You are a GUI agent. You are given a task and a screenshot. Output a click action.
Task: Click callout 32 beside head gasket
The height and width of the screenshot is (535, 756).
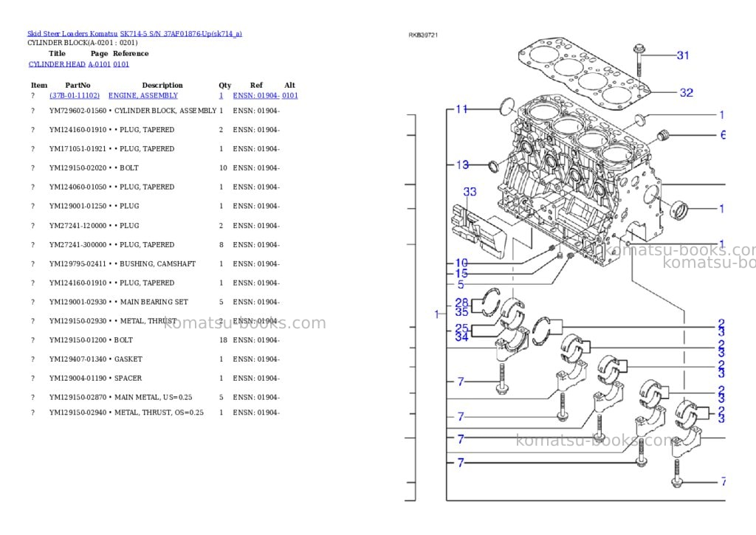686,92
